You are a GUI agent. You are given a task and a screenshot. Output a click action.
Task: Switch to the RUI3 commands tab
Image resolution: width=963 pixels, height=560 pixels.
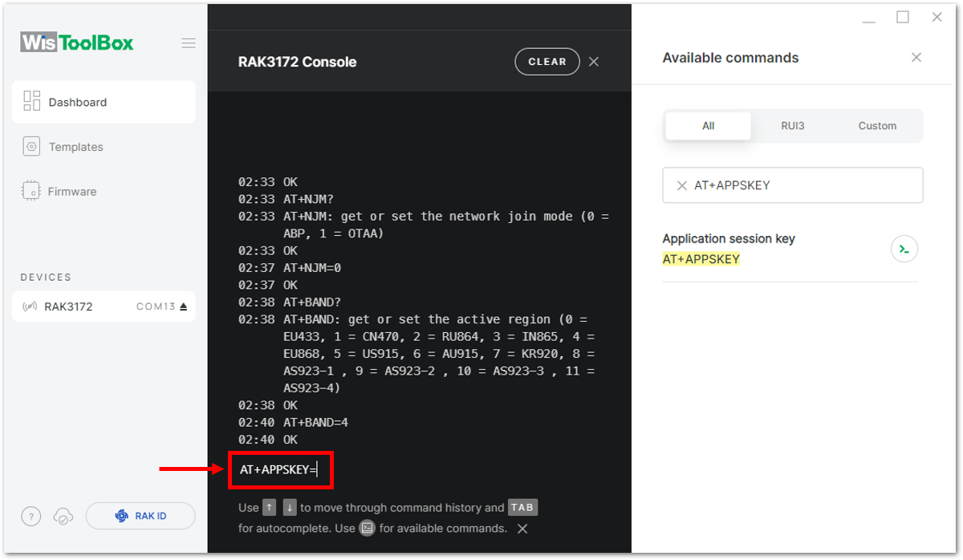pos(793,126)
